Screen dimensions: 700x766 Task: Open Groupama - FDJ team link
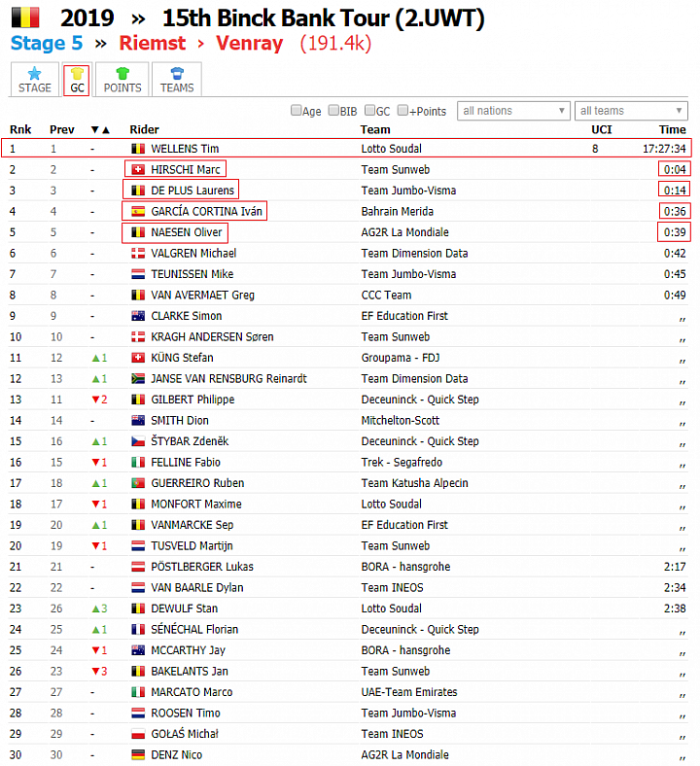pyautogui.click(x=401, y=358)
